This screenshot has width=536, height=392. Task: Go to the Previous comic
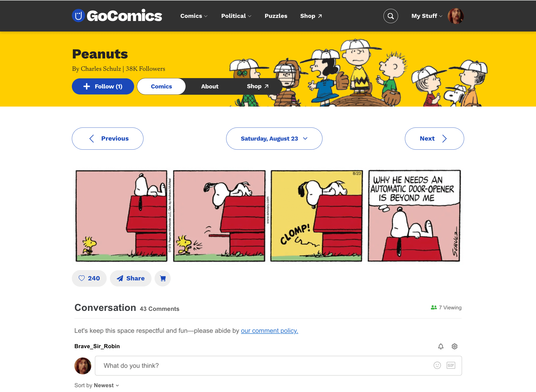(108, 139)
